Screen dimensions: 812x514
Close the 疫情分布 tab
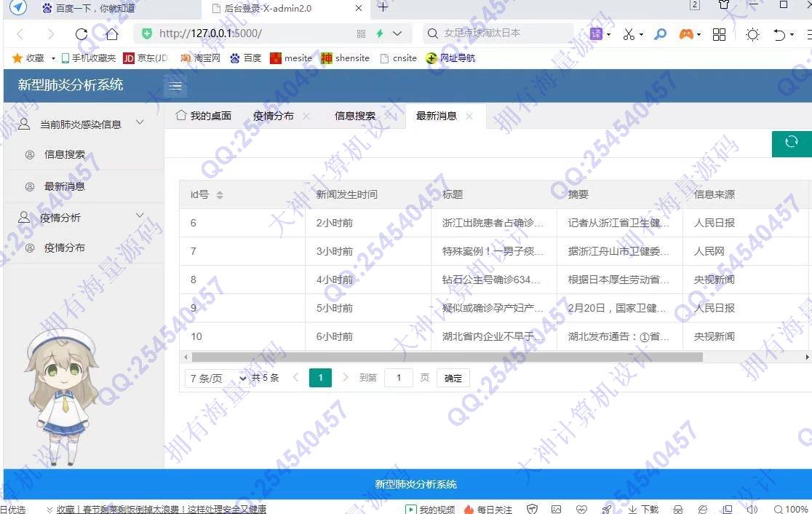tap(306, 116)
